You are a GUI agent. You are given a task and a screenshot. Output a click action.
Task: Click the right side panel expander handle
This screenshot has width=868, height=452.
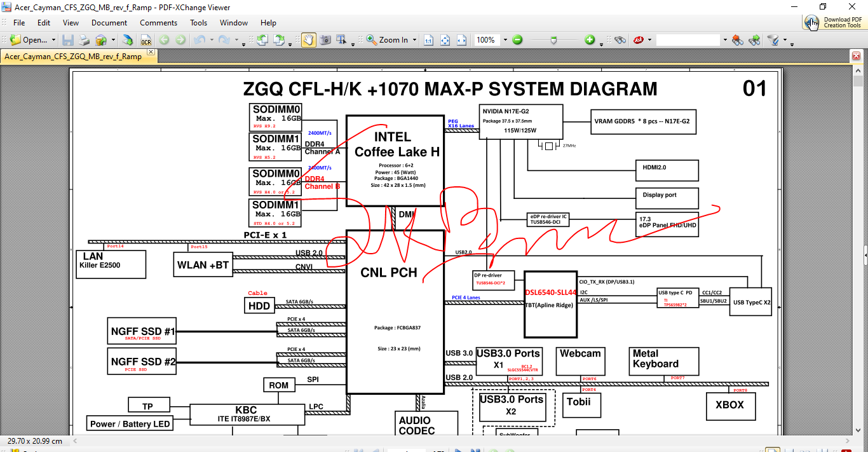point(865,255)
